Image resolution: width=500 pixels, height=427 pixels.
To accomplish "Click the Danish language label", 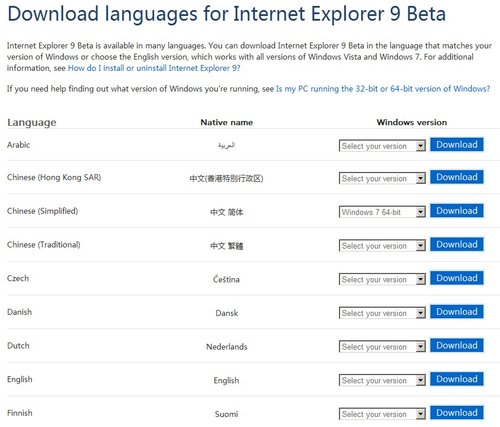I will 19,312.
